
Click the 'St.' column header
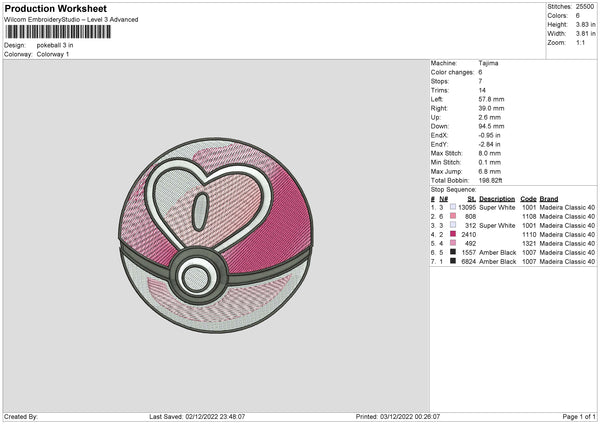click(471, 199)
